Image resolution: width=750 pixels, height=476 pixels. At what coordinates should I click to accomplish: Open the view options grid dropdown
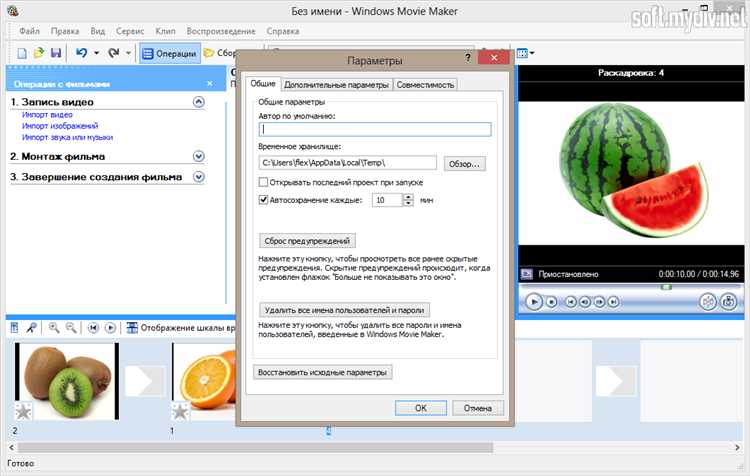click(x=525, y=53)
